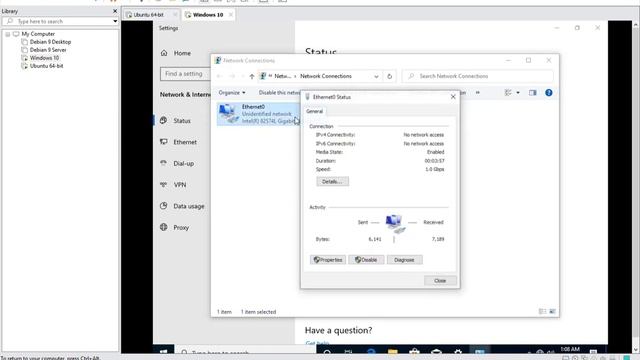Click the clock showing 1:08 AM

[570, 349]
